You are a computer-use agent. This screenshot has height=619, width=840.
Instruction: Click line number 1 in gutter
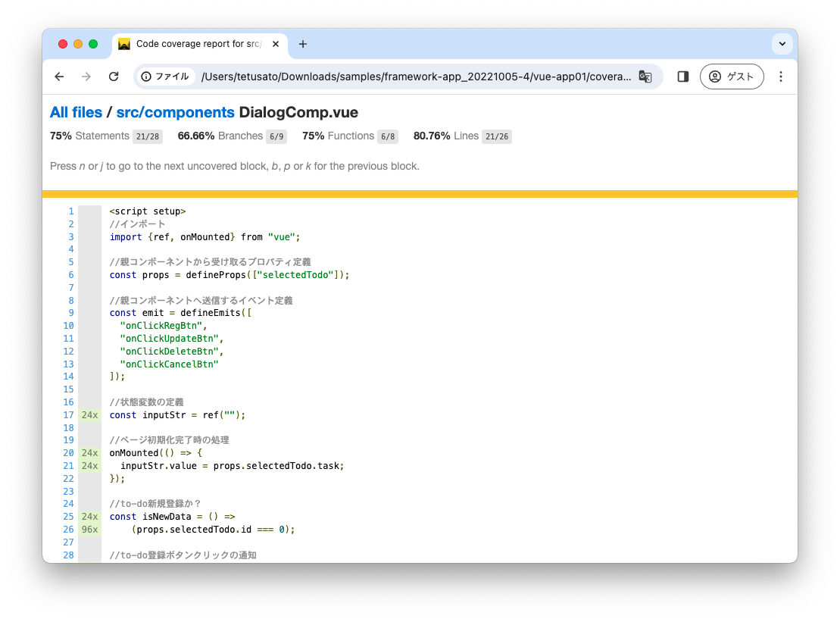coord(70,211)
